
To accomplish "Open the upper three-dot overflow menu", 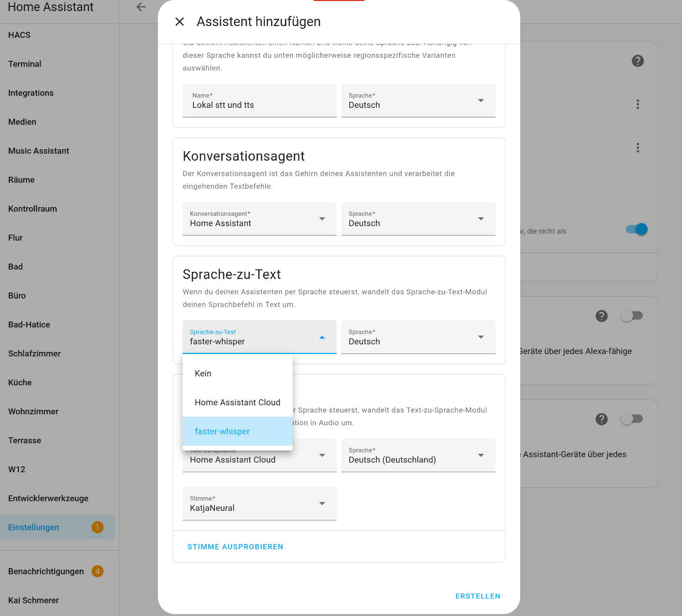I will (638, 104).
